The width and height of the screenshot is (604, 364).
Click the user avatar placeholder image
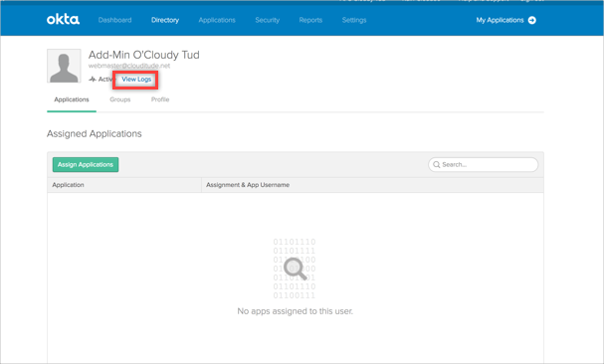[x=64, y=66]
